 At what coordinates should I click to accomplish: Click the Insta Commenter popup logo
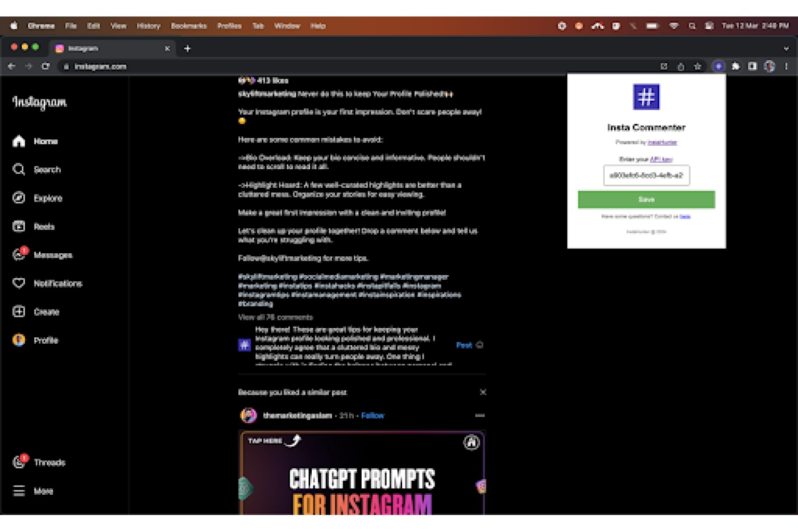(646, 97)
